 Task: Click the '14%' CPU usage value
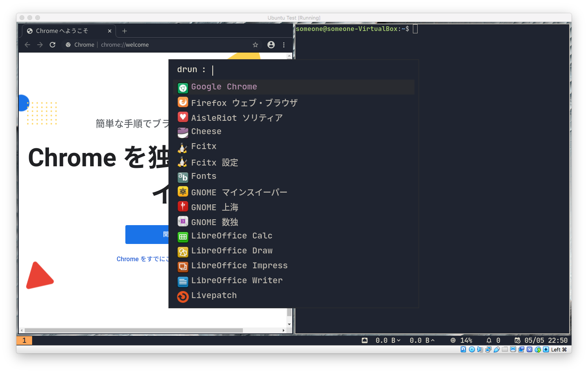pyautogui.click(x=466, y=340)
